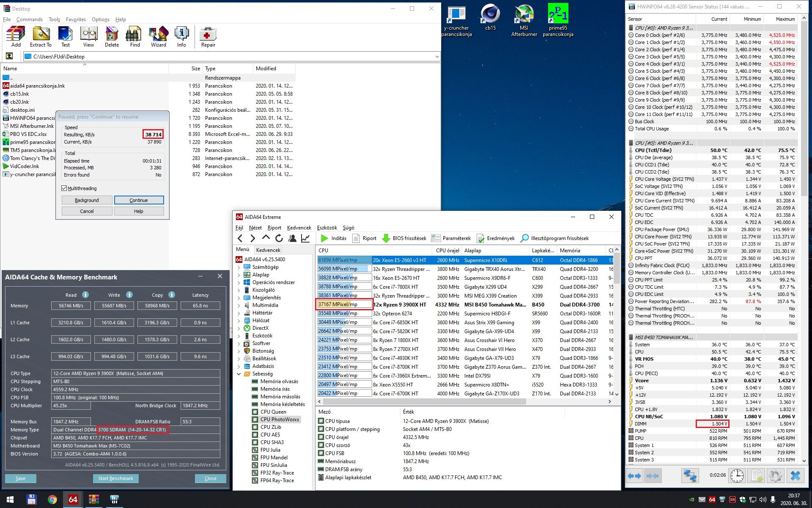Image resolution: width=812 pixels, height=508 pixels.
Task: Expand the Alaplap tree node
Action: (239, 275)
